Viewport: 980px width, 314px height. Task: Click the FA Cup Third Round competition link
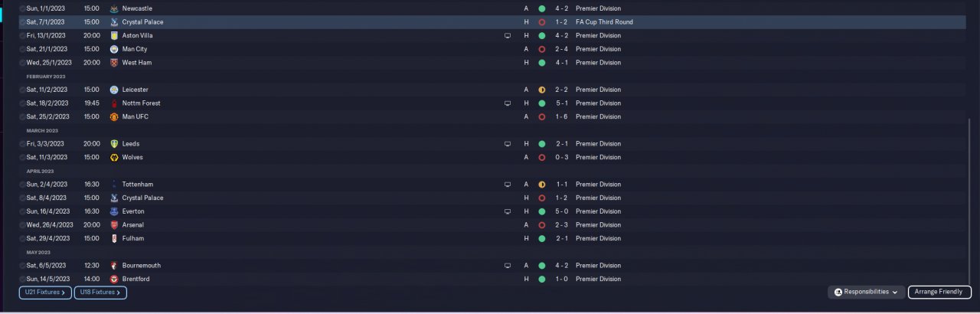pyautogui.click(x=604, y=22)
